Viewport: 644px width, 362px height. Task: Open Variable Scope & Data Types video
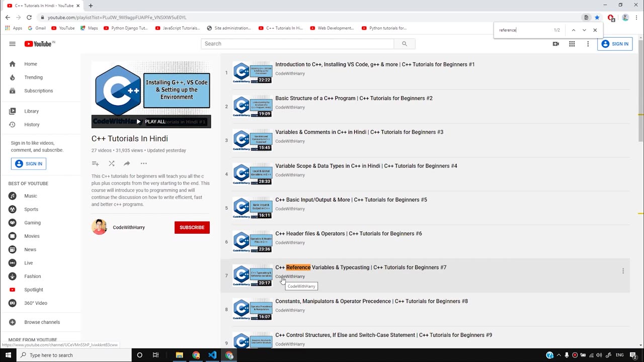coord(366,166)
